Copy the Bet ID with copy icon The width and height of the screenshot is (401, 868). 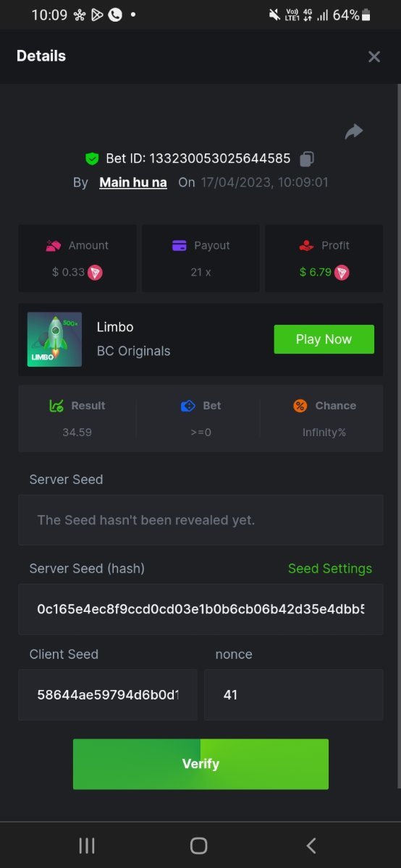coord(308,158)
